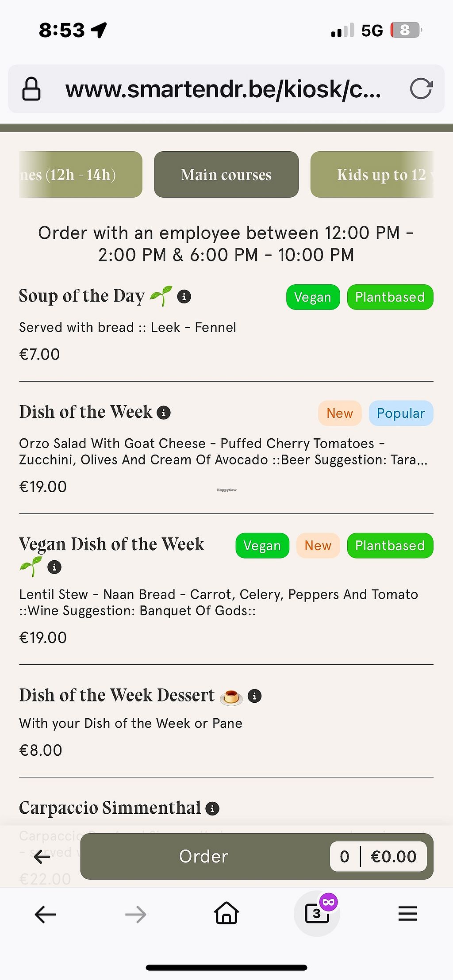The image size is (453, 980).
Task: Navigate back with browser back arrow
Action: click(45, 914)
